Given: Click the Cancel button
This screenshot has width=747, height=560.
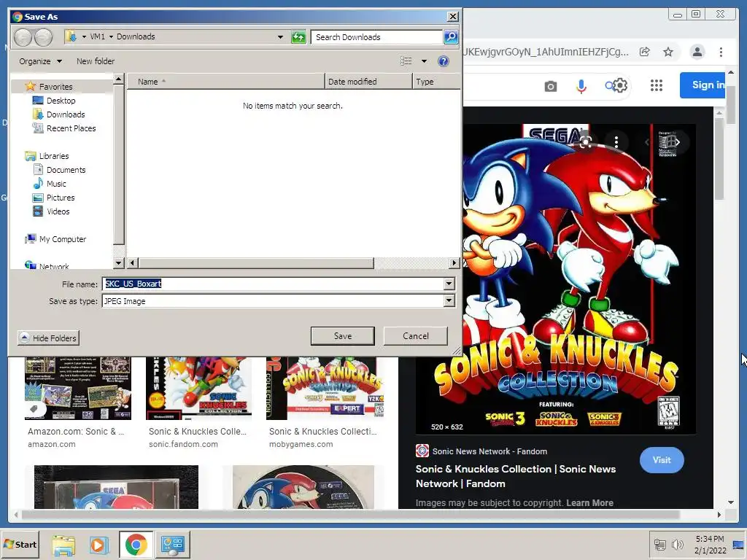Looking at the screenshot, I should tap(415, 335).
